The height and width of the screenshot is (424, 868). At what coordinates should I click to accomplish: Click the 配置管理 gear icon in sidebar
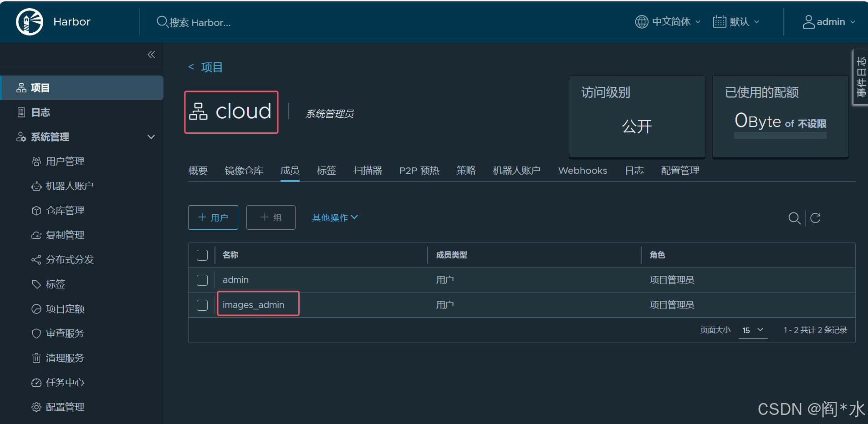(x=36, y=407)
